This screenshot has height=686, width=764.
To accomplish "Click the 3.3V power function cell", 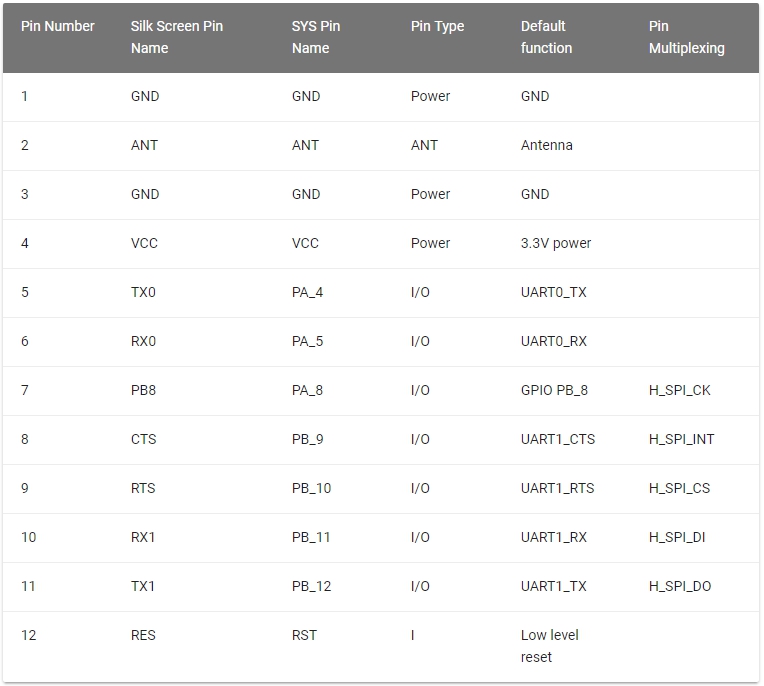I will click(556, 243).
